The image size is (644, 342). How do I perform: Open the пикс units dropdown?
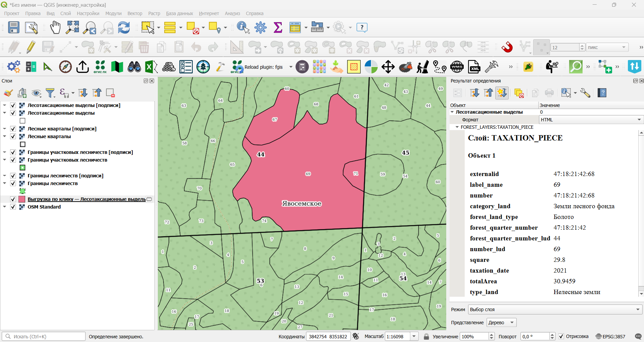point(607,47)
